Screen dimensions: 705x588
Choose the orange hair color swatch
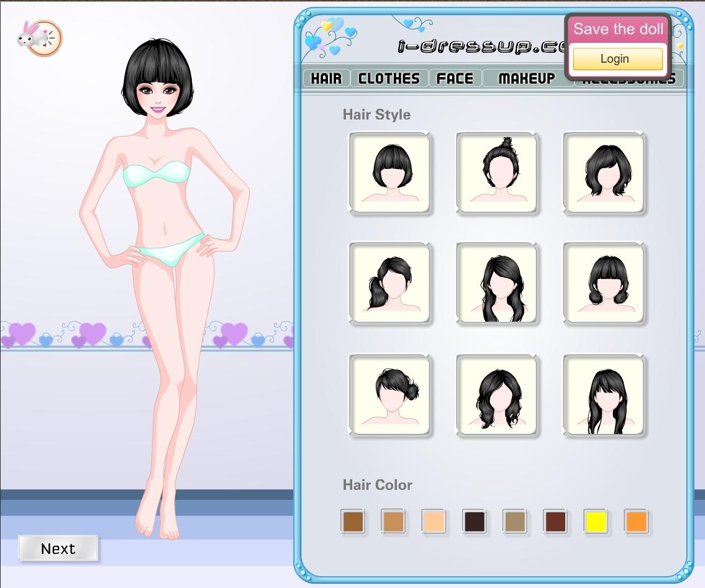636,522
